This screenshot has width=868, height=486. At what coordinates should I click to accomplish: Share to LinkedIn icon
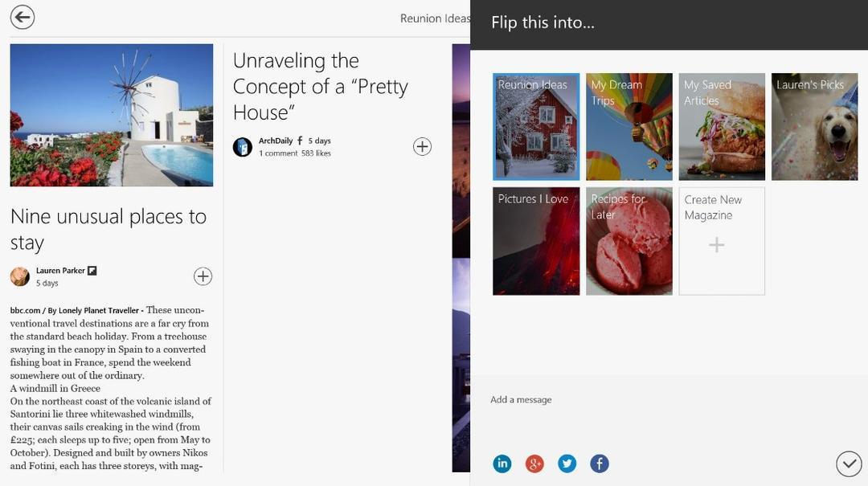point(502,464)
